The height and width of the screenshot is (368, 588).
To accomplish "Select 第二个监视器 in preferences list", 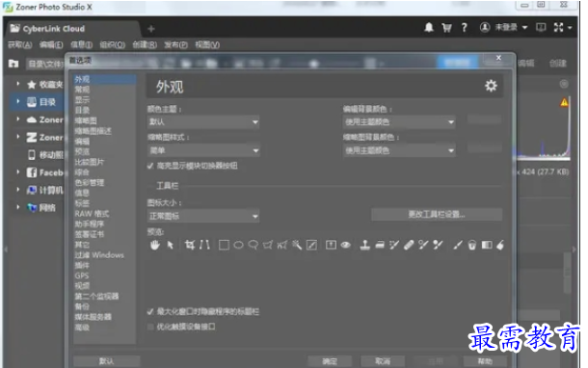I will [96, 297].
